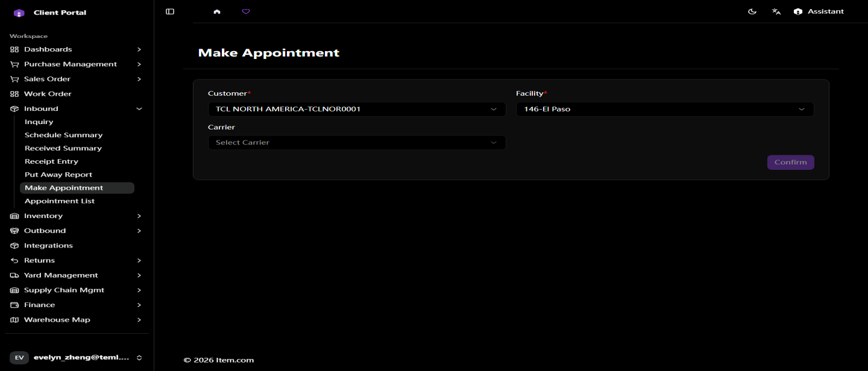Click the Returns arrow icon

(14, 260)
